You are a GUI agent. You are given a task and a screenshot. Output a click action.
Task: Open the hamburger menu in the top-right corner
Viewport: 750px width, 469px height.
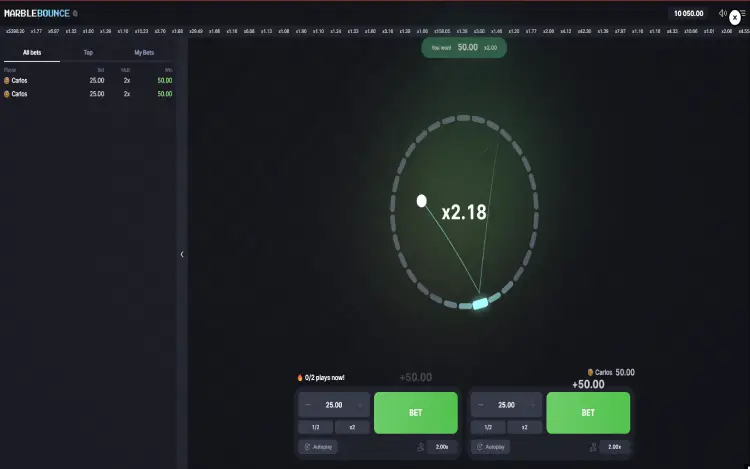tap(743, 13)
